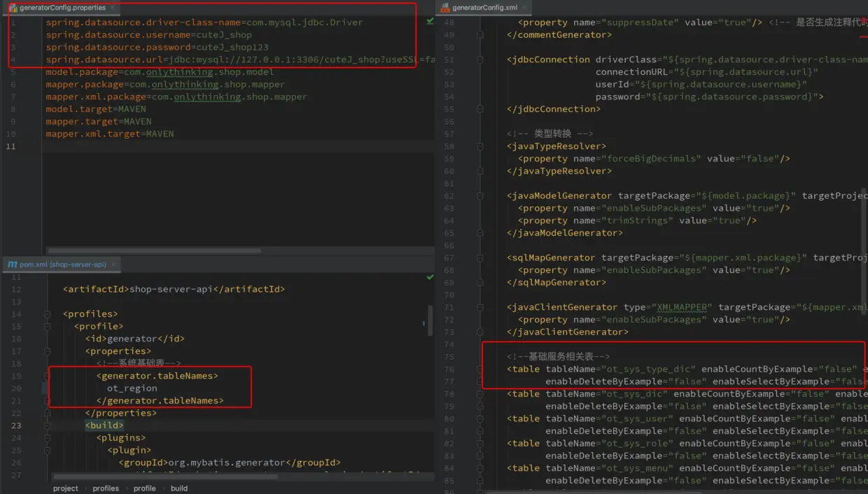Click the org.mybatis.generator groupId line

(x=229, y=463)
